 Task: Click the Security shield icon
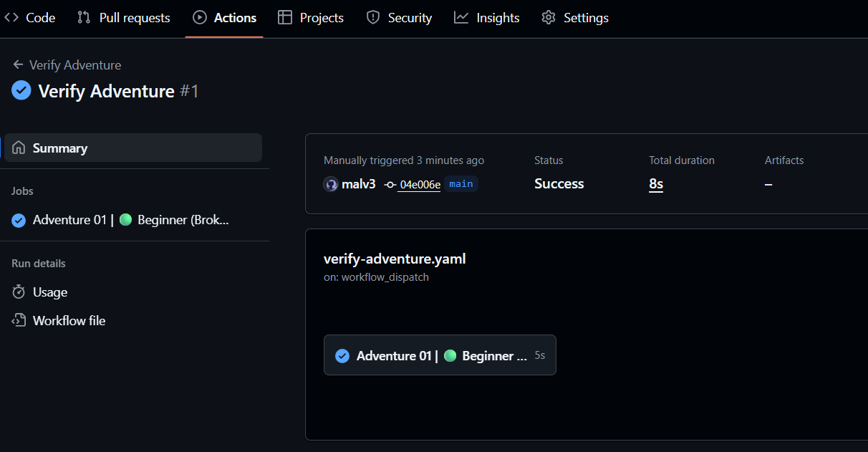point(373,18)
